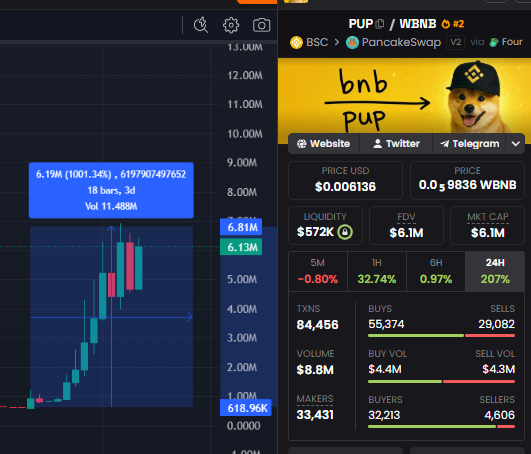Click the VOLUME $8.8M value

point(315,370)
